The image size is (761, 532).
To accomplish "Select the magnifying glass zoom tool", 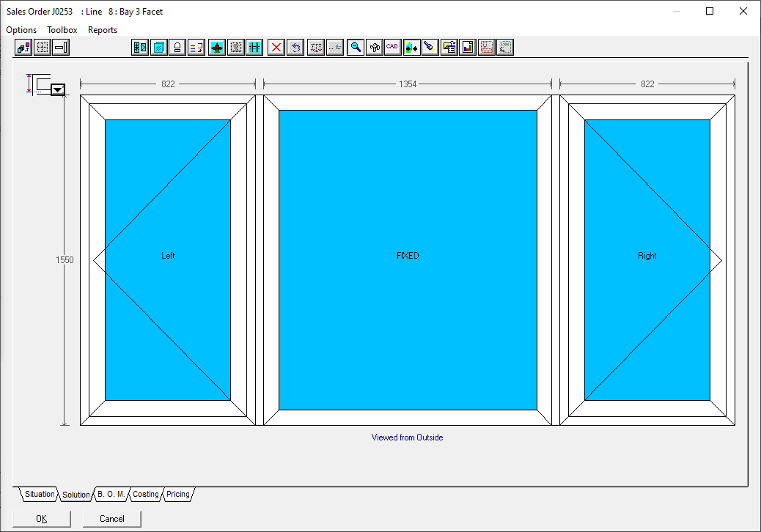I will pyautogui.click(x=356, y=48).
